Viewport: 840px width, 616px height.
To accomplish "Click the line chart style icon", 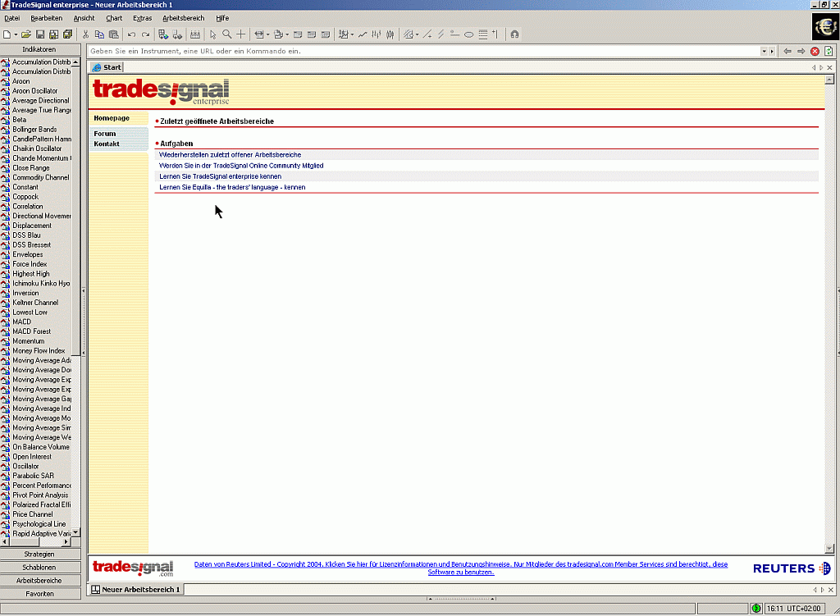I will pos(363,34).
